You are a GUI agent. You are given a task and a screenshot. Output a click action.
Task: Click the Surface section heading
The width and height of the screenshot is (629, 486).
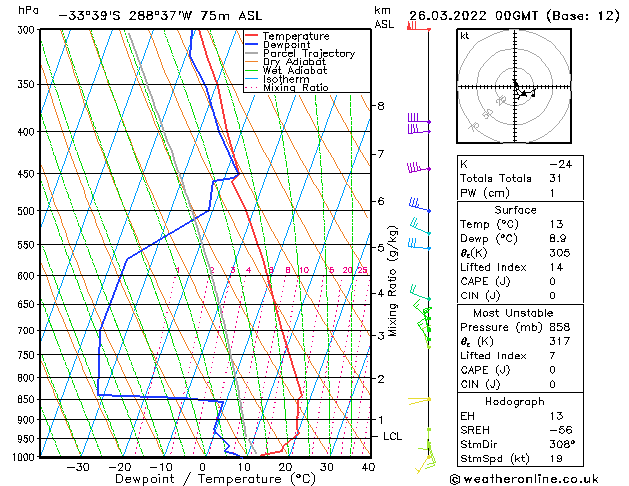point(515,210)
